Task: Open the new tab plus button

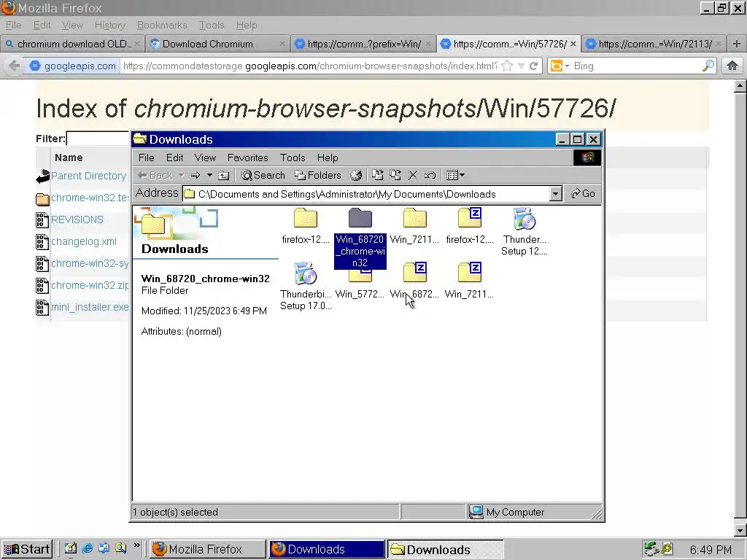Action: (x=737, y=44)
